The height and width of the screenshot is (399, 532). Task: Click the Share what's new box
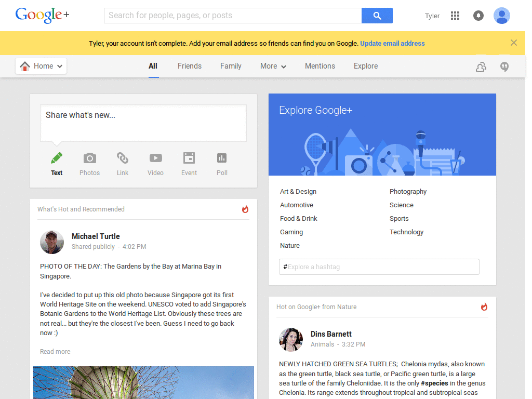coord(143,123)
